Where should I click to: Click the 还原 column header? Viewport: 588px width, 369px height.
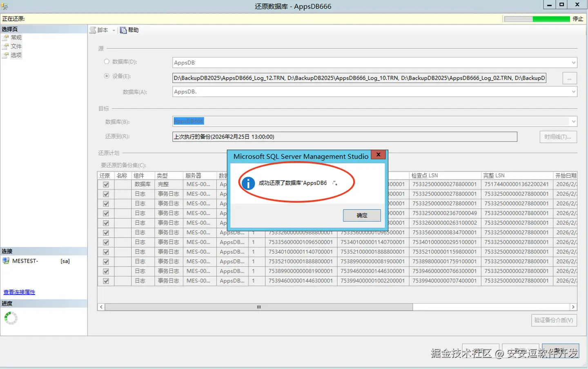[106, 176]
